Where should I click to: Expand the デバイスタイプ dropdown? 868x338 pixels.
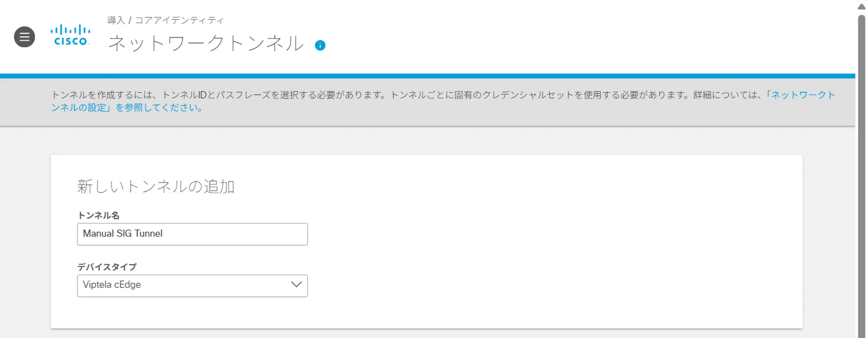(x=192, y=286)
